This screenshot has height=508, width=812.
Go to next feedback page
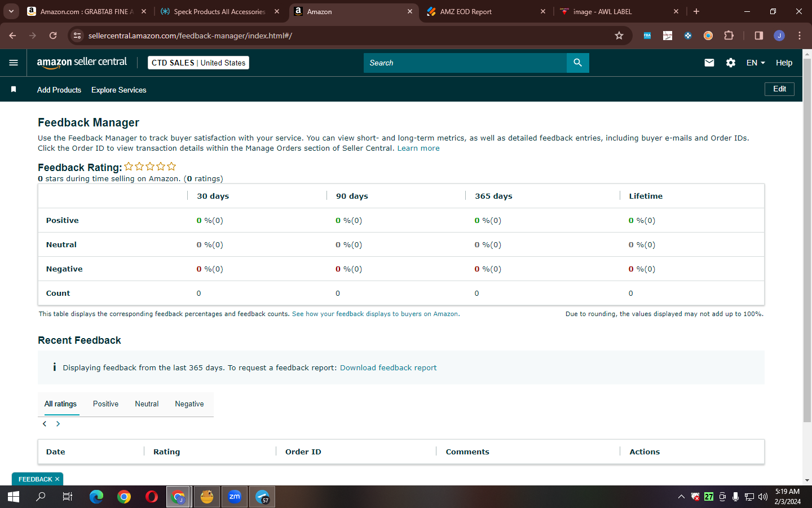click(x=58, y=424)
